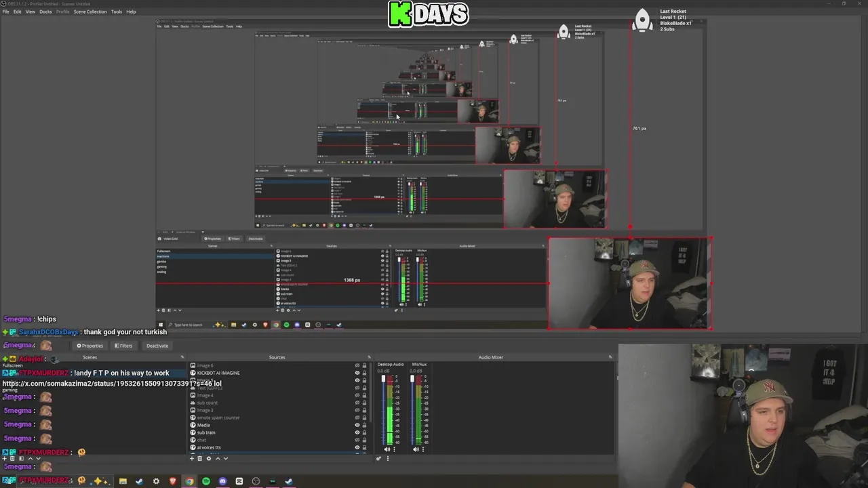Open the Edit menu
868x488 pixels.
click(x=17, y=12)
